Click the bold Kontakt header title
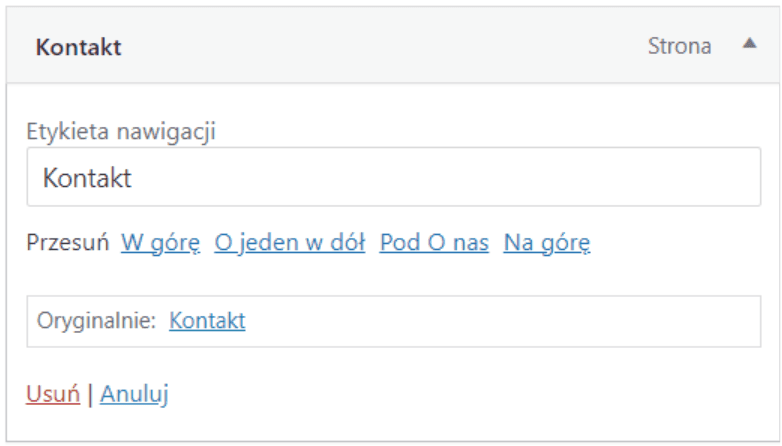This screenshot has height=446, width=782. [79, 47]
